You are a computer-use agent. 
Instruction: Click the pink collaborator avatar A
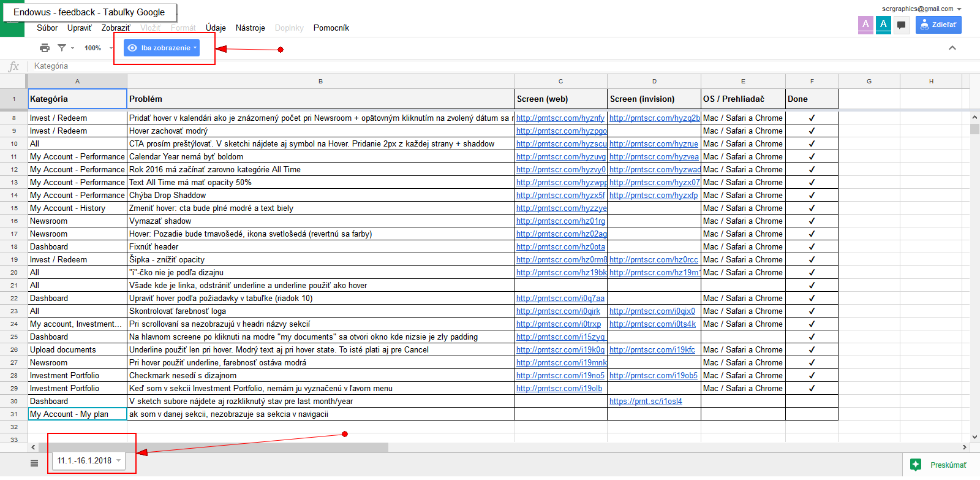(x=865, y=25)
